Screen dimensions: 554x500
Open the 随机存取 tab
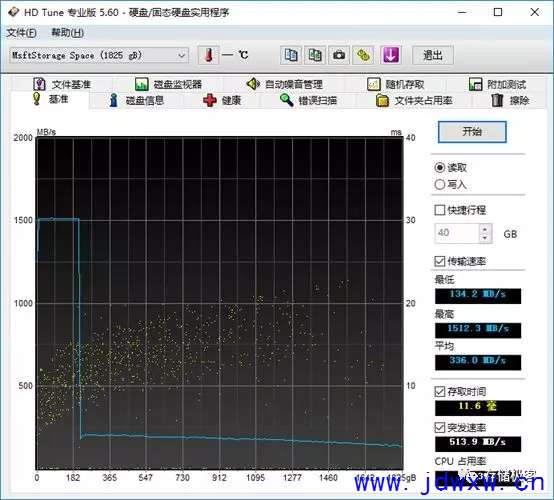[x=396, y=84]
